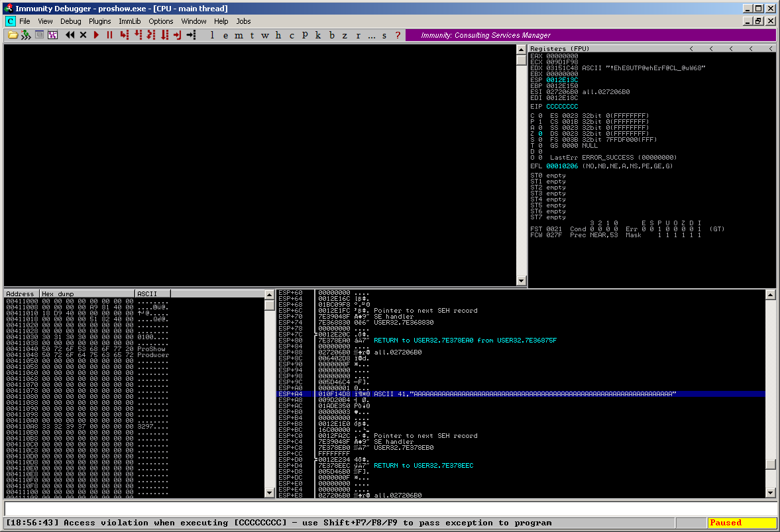
Task: Open the View menu
Action: [x=45, y=21]
